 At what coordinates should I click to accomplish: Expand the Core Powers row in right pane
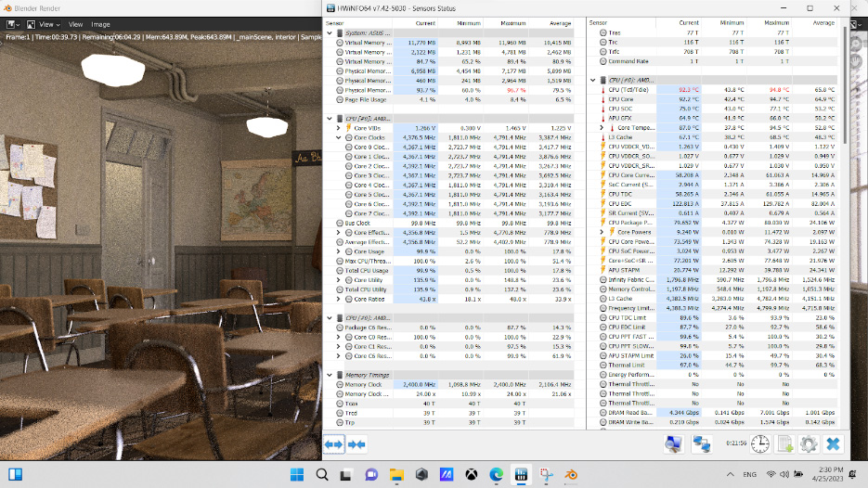click(602, 232)
